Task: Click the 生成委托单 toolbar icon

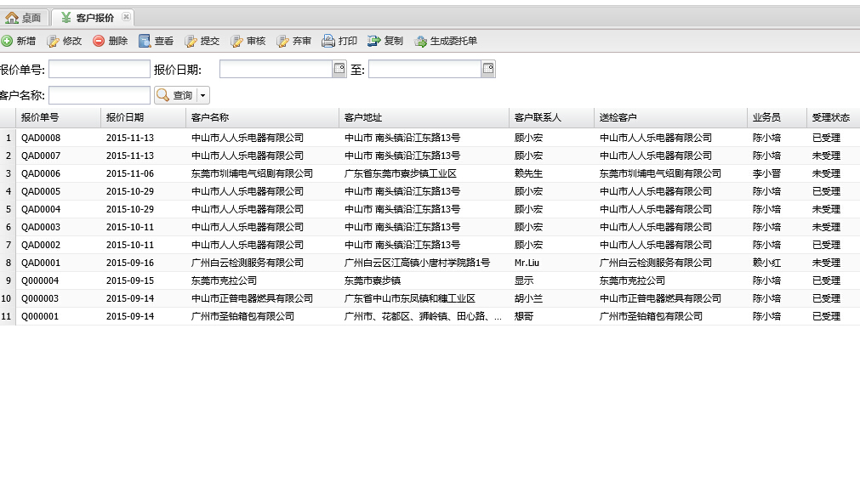Action: coord(420,41)
